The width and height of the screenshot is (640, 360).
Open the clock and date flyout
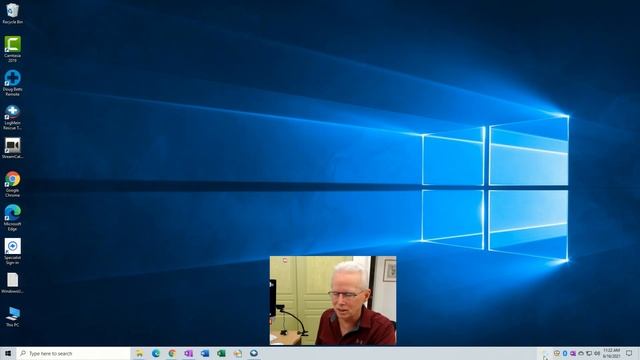pos(611,353)
